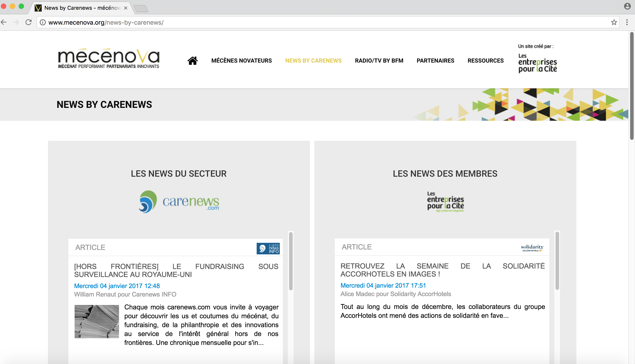Open Chrome's three-dot menu
The image size is (635, 364).
(x=627, y=22)
